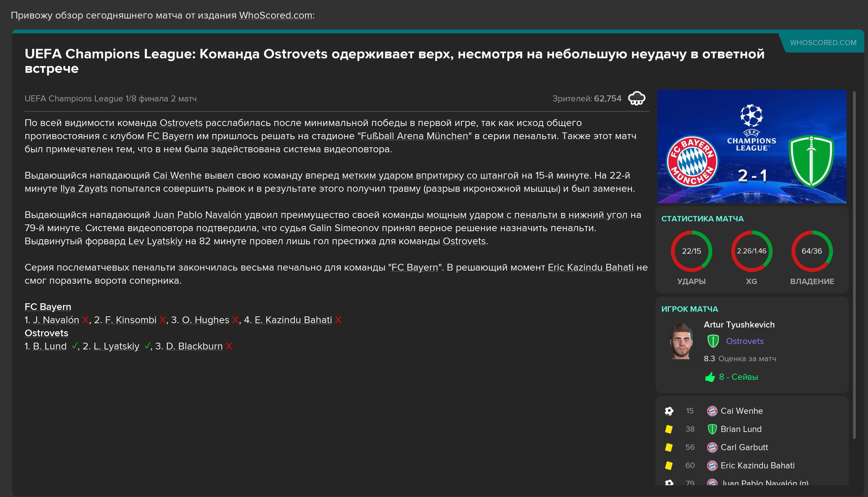Screen dimensions: 868x497
Task: Click Artur Tyushkevich's player portrait
Action: pyautogui.click(x=681, y=341)
